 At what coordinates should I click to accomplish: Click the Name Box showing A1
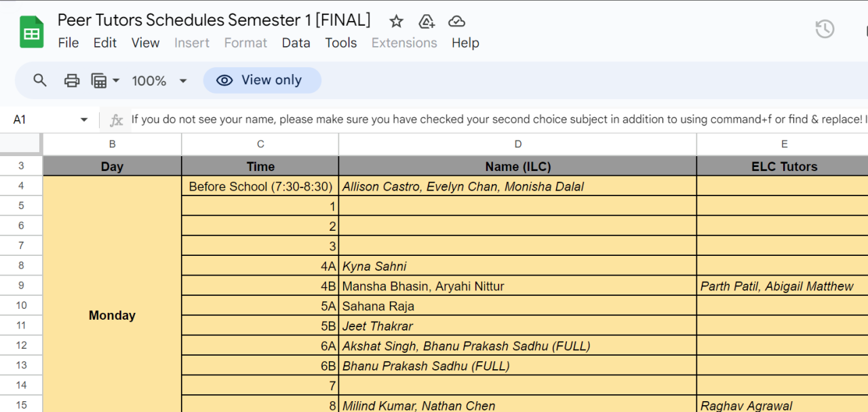coord(41,119)
